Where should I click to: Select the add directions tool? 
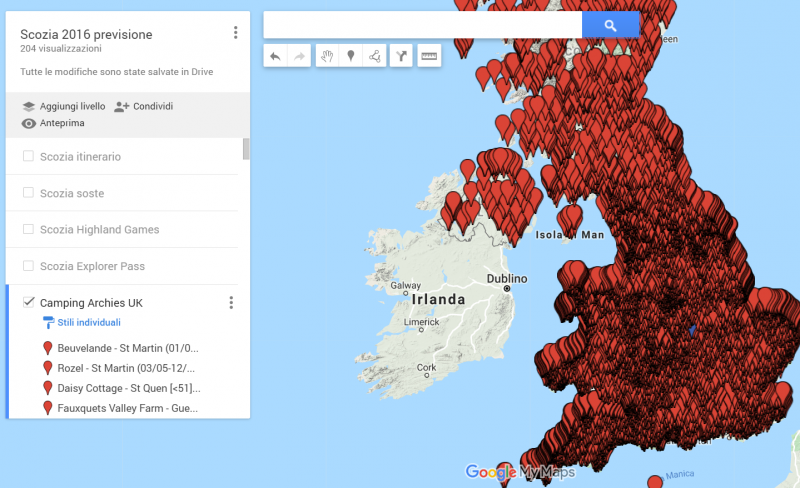[401, 57]
